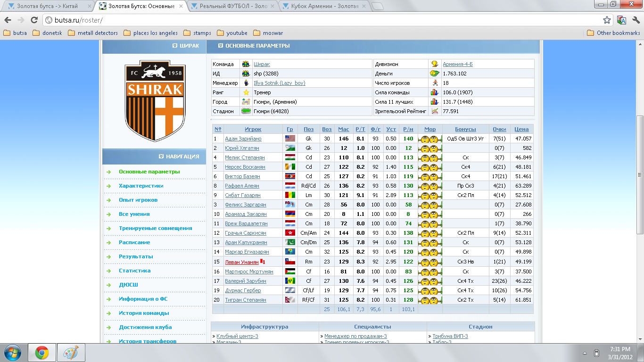Open Paint from the Windows taskbar
The height and width of the screenshot is (362, 644).
[x=71, y=353]
